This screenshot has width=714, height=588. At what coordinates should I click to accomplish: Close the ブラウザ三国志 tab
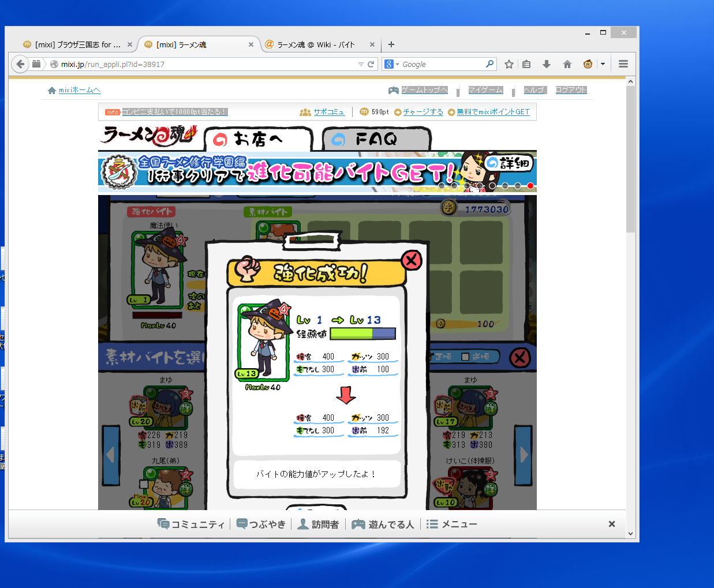[130, 44]
